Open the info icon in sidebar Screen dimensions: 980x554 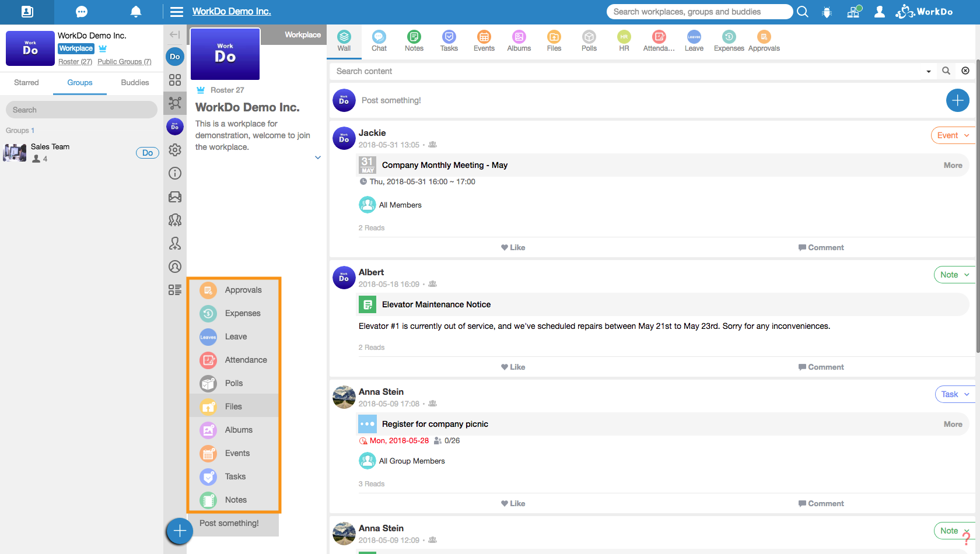pos(175,173)
